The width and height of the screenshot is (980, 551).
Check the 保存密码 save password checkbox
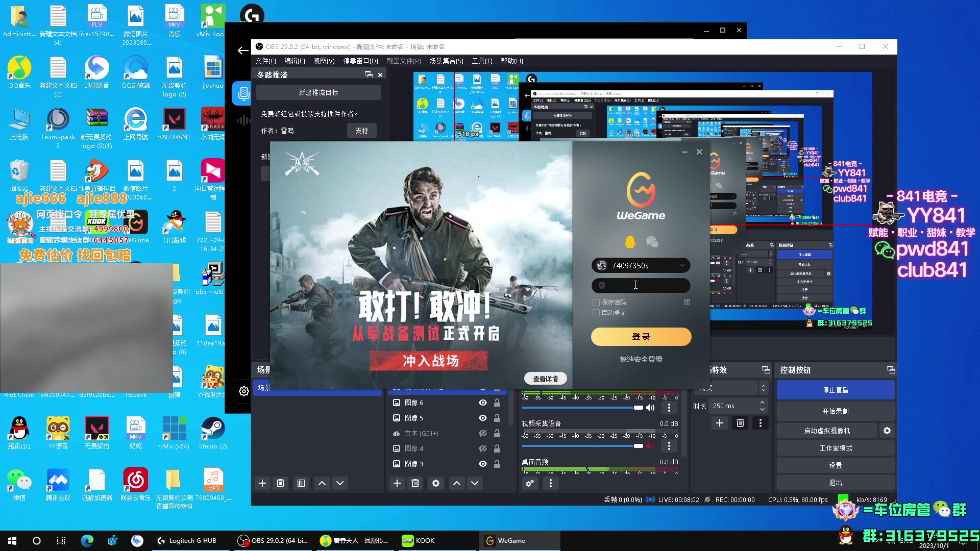596,302
